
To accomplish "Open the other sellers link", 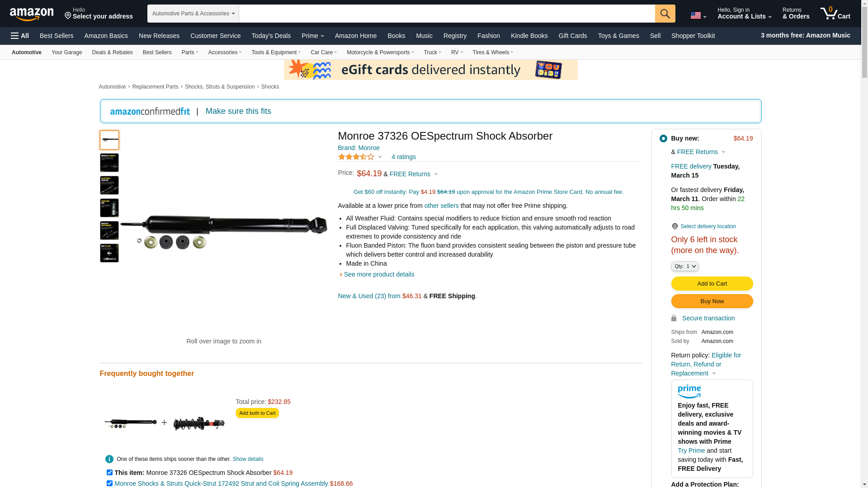I will point(441,206).
